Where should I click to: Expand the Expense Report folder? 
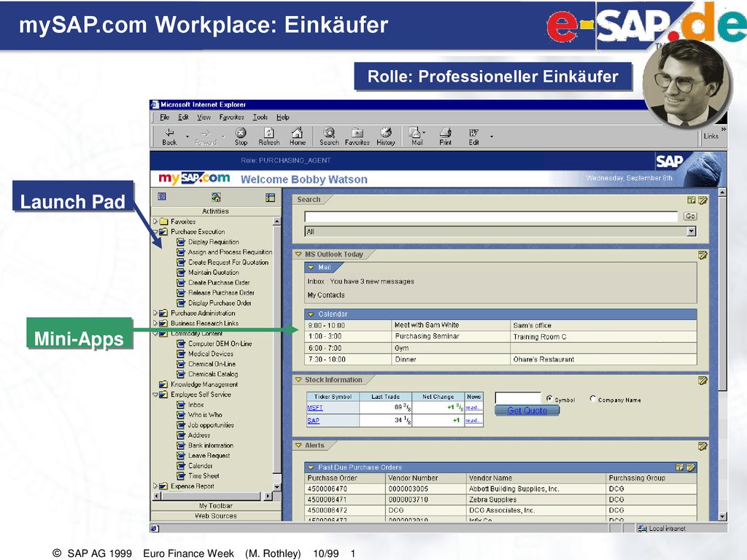155,486
